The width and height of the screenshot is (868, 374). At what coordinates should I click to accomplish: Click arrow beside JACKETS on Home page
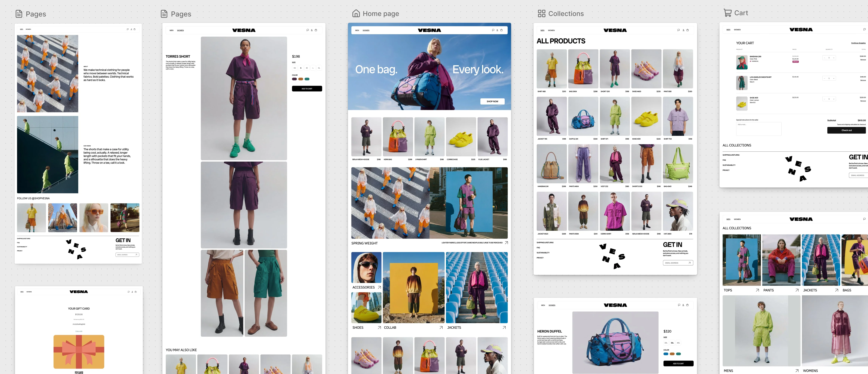click(x=504, y=327)
